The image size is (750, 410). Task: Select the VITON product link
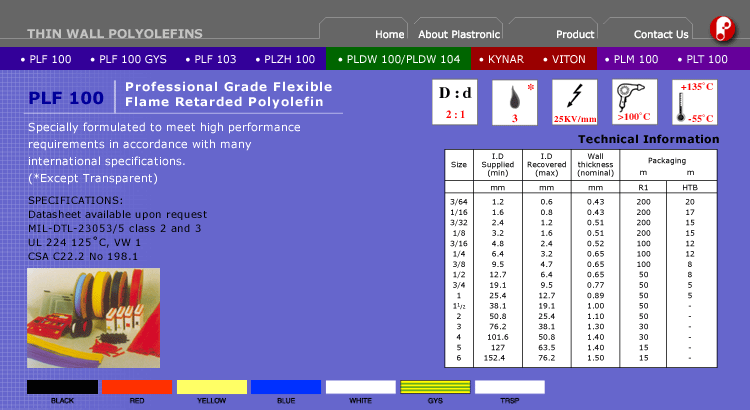point(564,59)
